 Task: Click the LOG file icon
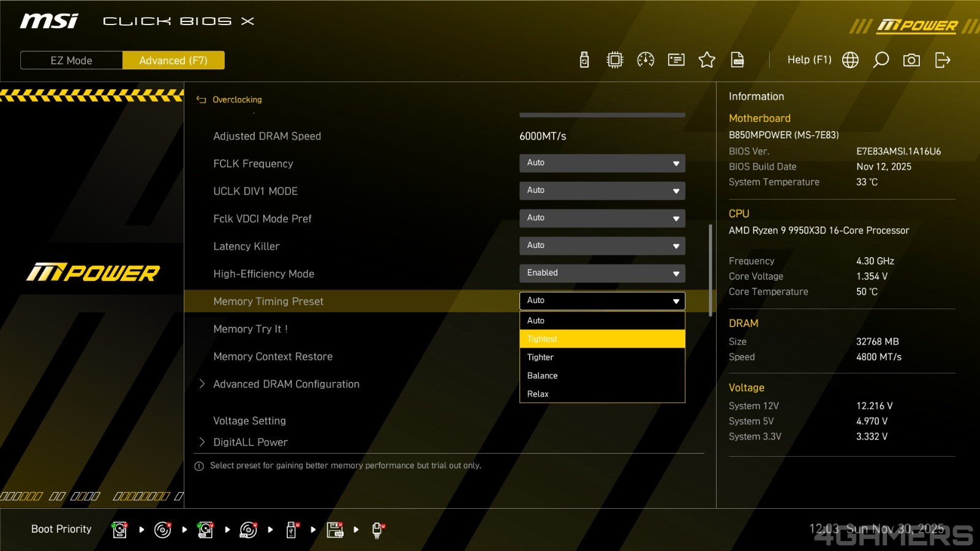click(x=737, y=60)
